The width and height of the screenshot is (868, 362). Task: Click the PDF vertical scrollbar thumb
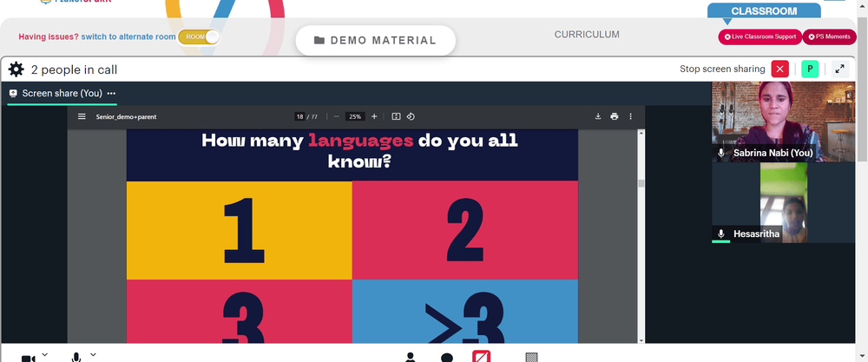(641, 183)
